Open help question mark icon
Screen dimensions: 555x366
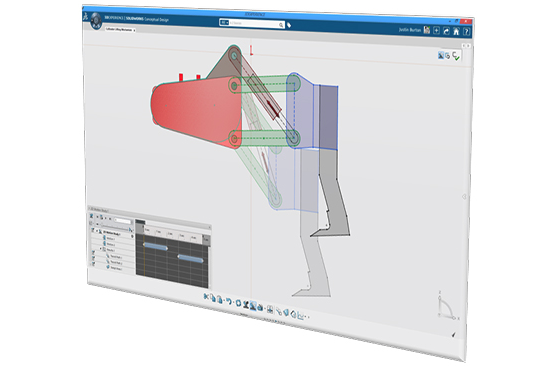(x=467, y=32)
